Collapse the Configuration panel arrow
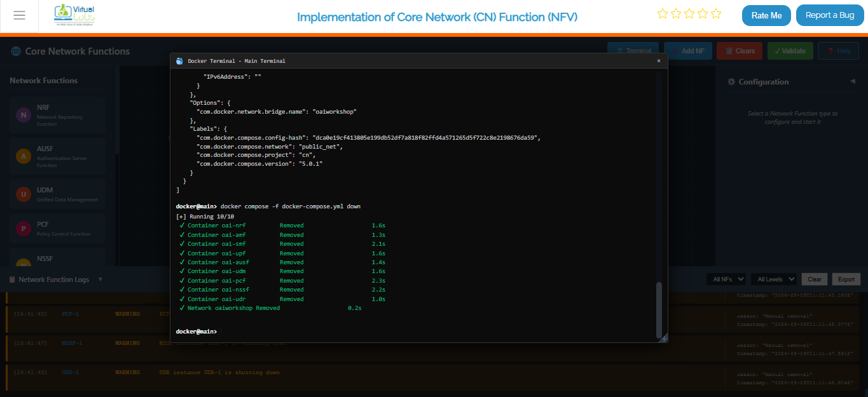This screenshot has width=868, height=397. coord(852,81)
